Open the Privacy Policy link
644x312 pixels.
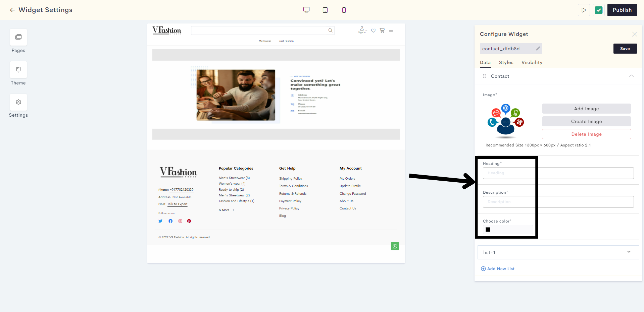pos(289,208)
